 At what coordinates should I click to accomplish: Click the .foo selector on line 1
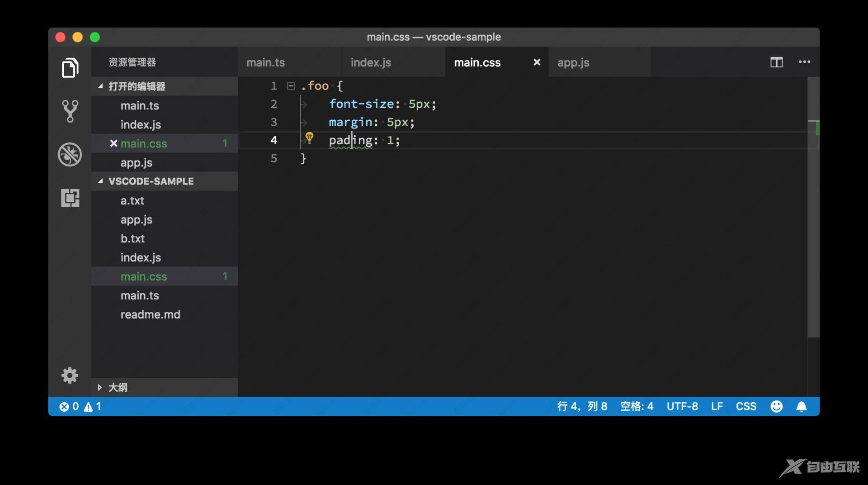click(x=315, y=86)
